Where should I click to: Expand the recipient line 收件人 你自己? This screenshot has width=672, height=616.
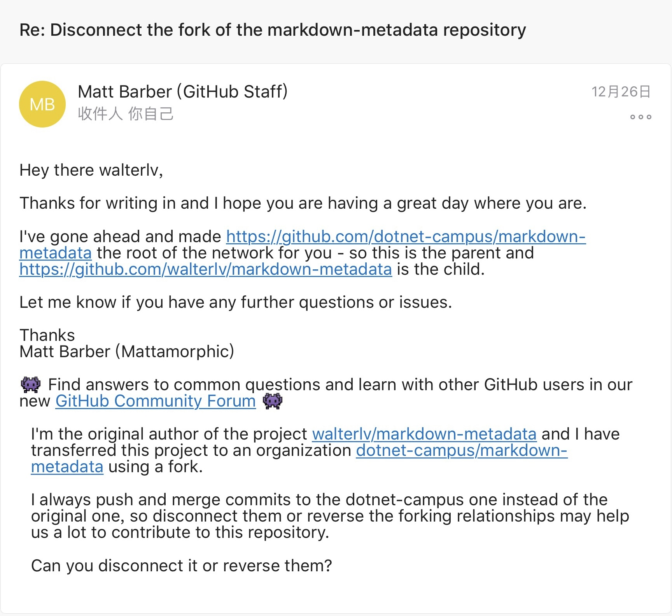pyautogui.click(x=125, y=114)
